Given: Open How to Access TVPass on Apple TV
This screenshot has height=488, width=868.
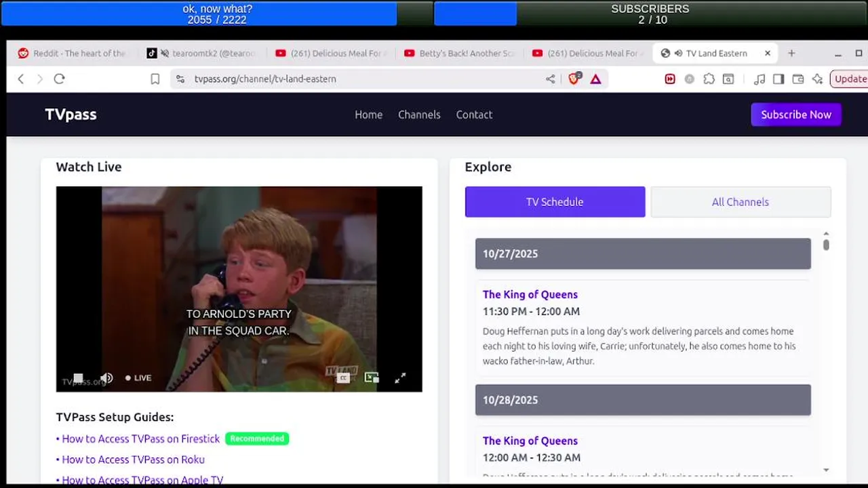Looking at the screenshot, I should tap(142, 480).
